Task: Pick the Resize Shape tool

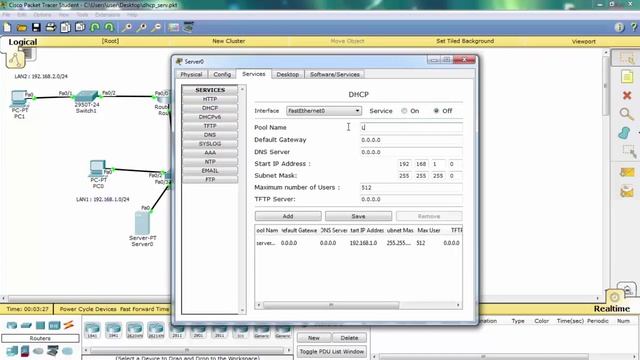Action: point(629,151)
